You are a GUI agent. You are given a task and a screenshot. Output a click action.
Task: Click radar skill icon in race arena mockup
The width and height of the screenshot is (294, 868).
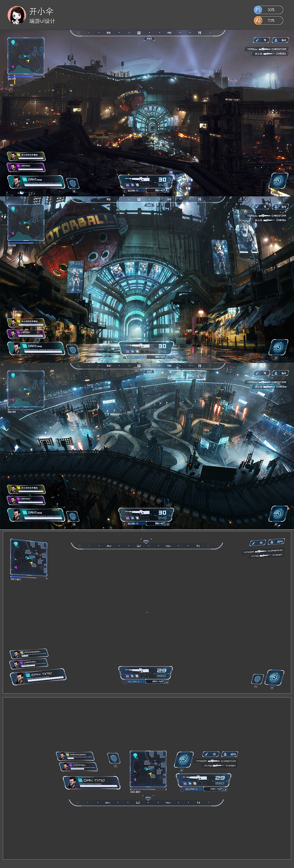(278, 514)
